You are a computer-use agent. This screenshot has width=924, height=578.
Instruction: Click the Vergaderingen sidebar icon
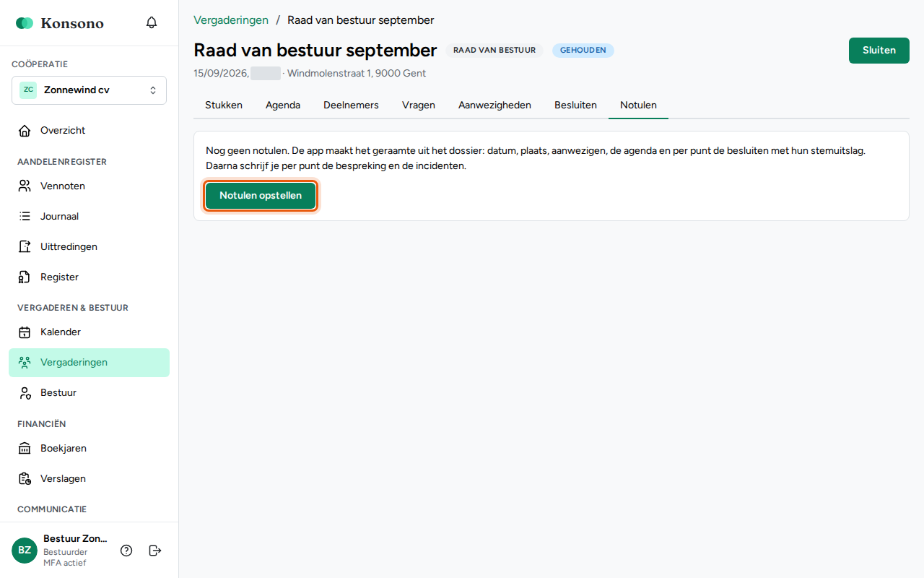25,363
